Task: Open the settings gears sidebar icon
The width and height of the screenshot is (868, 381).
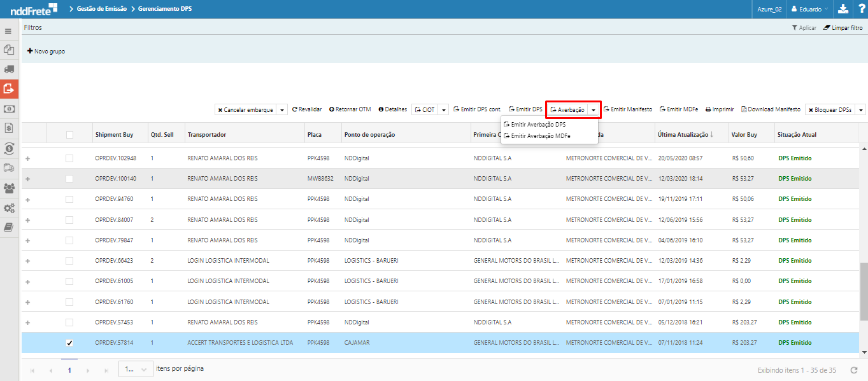Action: pyautogui.click(x=9, y=208)
